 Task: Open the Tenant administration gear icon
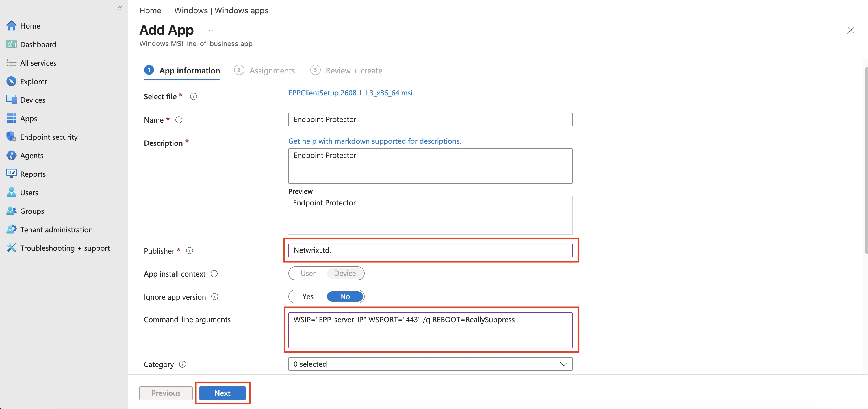click(x=11, y=230)
